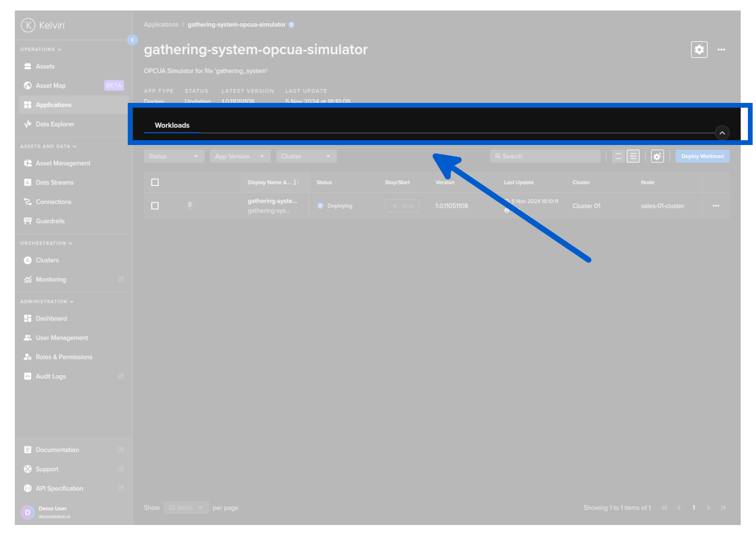756x536 pixels.
Task: Open the Status filter dropdown
Action: (174, 156)
